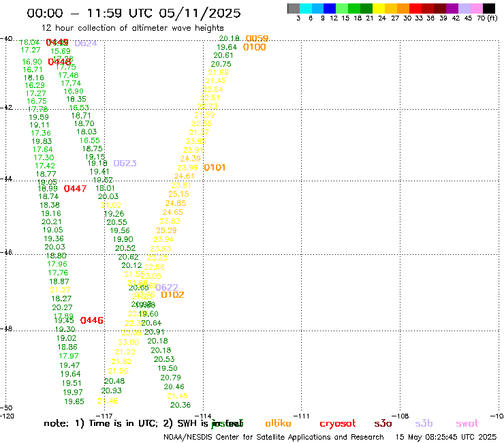The height and width of the screenshot is (443, 504).
Task: Click the 25.15 wave height value
Action: 178,194
